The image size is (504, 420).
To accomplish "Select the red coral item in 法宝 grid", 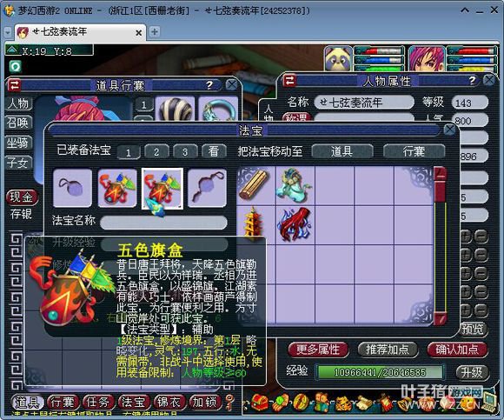I will tap(295, 224).
